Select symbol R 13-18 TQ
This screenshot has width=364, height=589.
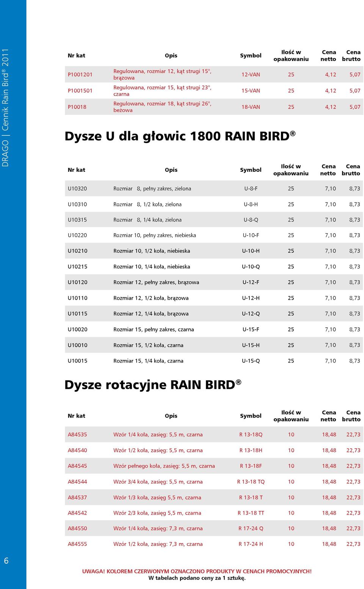click(251, 482)
